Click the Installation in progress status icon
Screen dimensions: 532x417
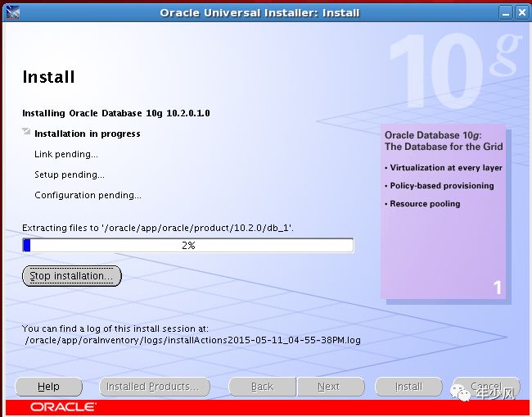click(26, 131)
